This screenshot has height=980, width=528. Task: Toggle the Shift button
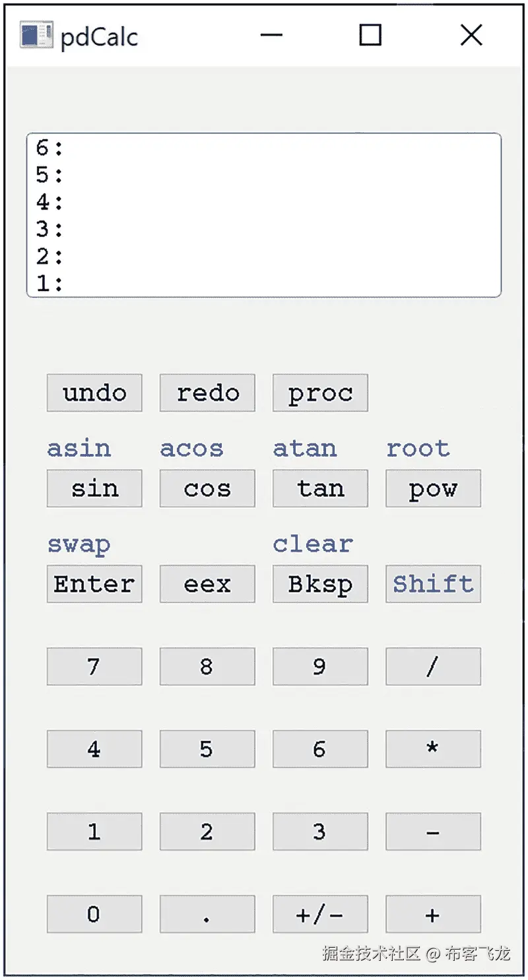[x=432, y=584]
